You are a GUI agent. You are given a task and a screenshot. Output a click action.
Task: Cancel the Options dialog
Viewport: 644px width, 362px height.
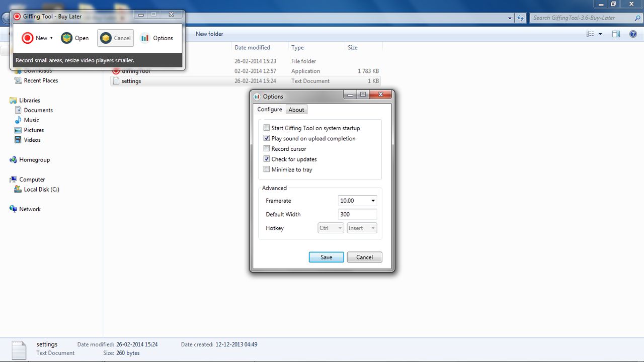tap(365, 257)
